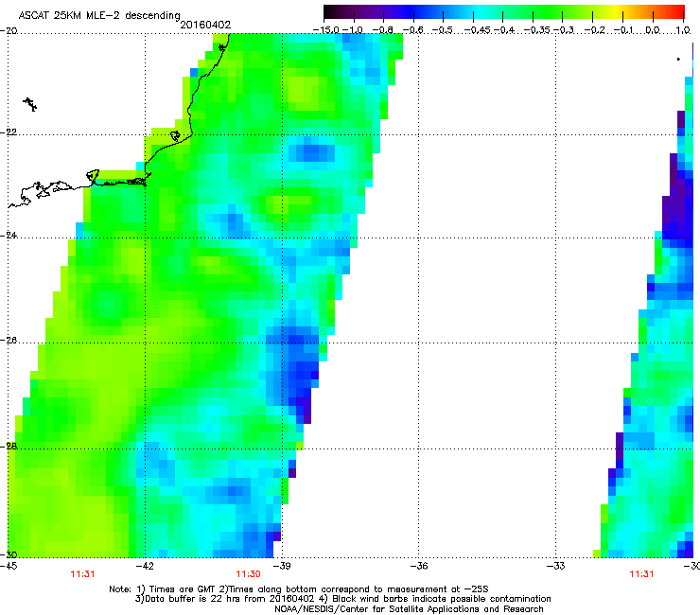The width and height of the screenshot is (700, 615).
Task: Select the "-45" longitude axis label
Action: pos(9,566)
